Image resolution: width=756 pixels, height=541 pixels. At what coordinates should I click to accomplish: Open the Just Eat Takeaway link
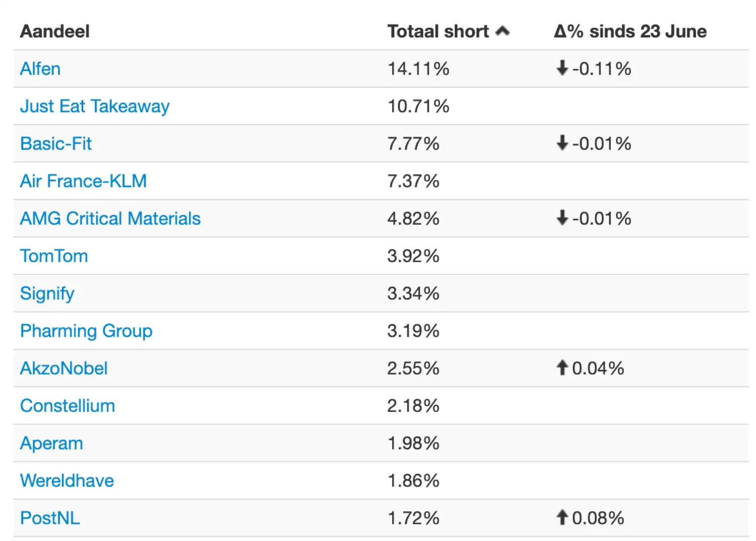tap(95, 106)
